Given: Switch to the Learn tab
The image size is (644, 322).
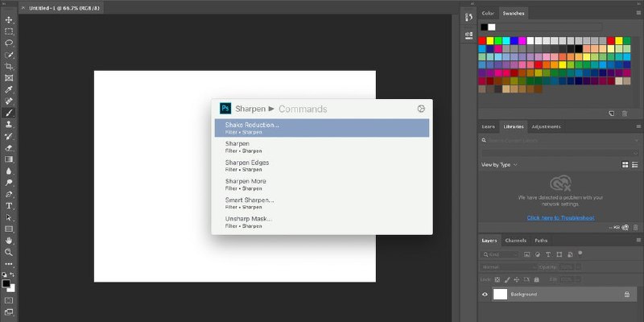Looking at the screenshot, I should [488, 126].
